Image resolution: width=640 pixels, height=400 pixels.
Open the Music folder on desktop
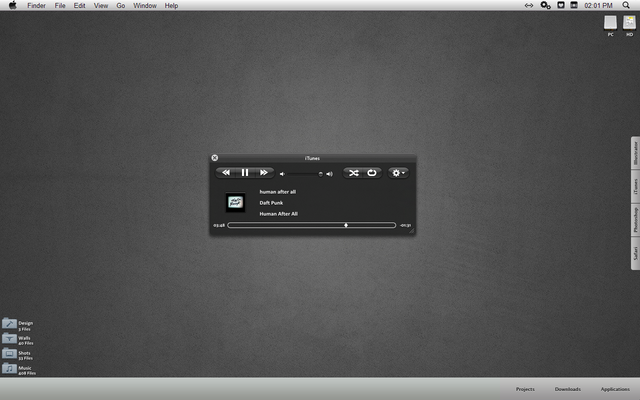pyautogui.click(x=10, y=369)
